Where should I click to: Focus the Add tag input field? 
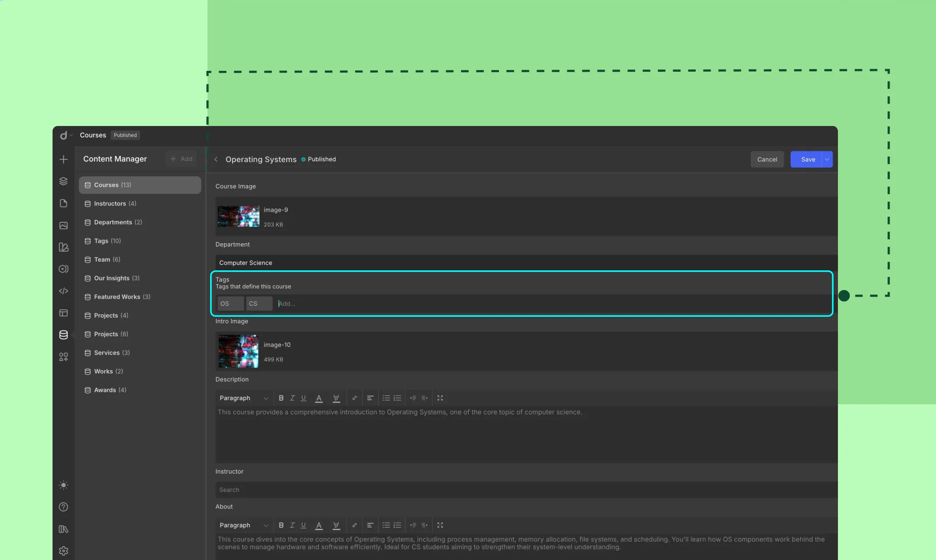coord(552,304)
